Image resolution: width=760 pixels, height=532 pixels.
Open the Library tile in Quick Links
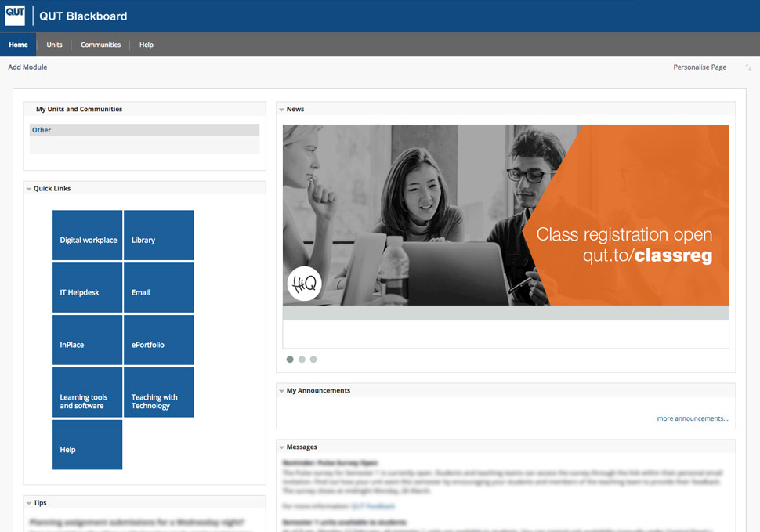click(x=158, y=235)
